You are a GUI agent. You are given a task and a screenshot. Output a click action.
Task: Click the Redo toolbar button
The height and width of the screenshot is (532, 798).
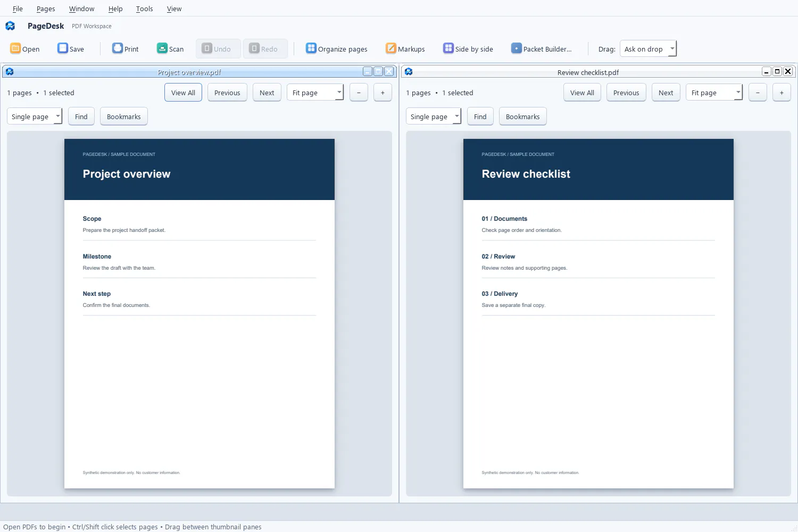(265, 48)
